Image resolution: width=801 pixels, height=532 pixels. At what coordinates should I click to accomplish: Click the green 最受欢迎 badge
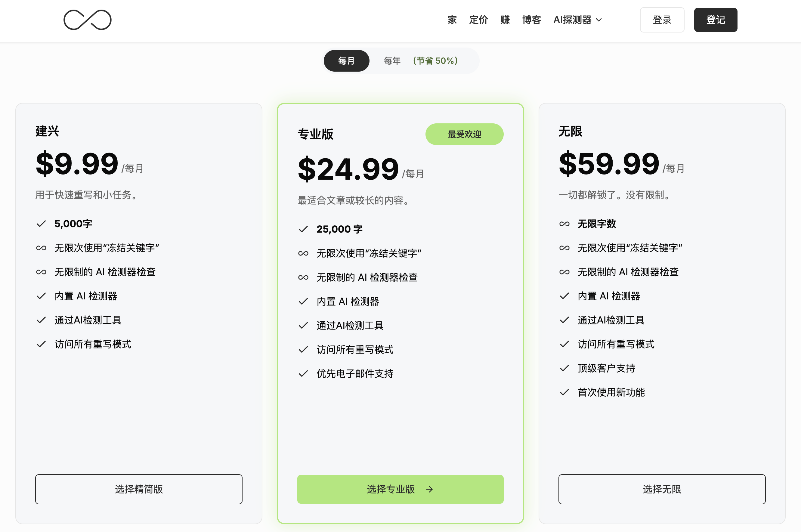(x=464, y=135)
